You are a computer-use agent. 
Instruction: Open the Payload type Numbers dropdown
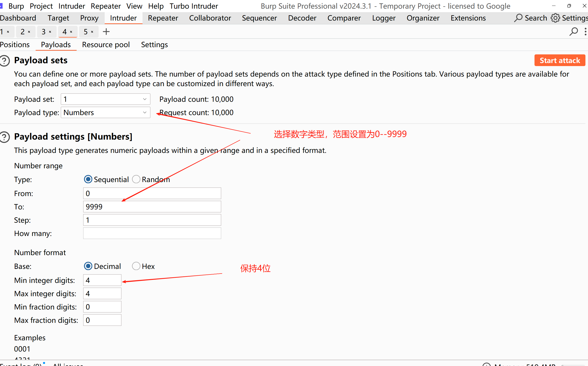105,113
